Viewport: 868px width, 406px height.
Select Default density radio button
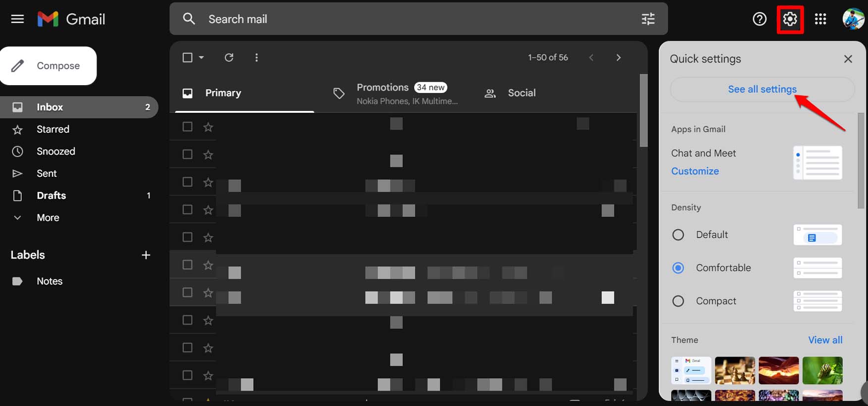678,235
